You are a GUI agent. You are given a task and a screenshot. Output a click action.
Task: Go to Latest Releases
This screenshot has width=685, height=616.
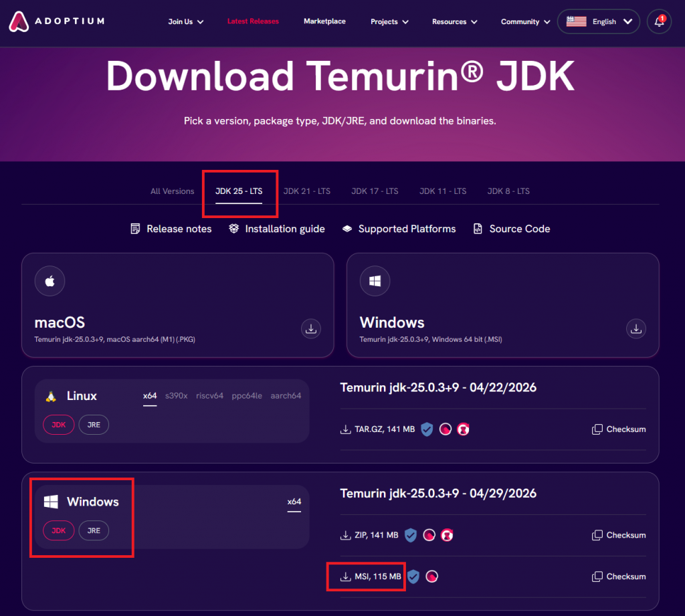pos(253,21)
